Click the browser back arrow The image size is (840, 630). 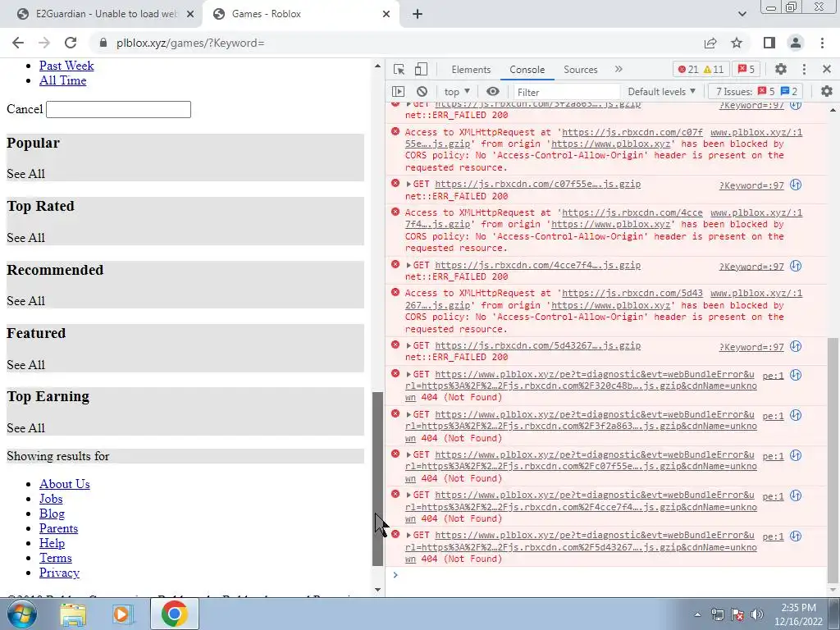pyautogui.click(x=18, y=43)
